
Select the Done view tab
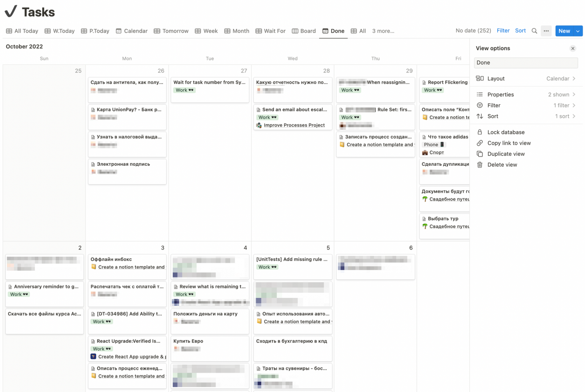click(333, 31)
